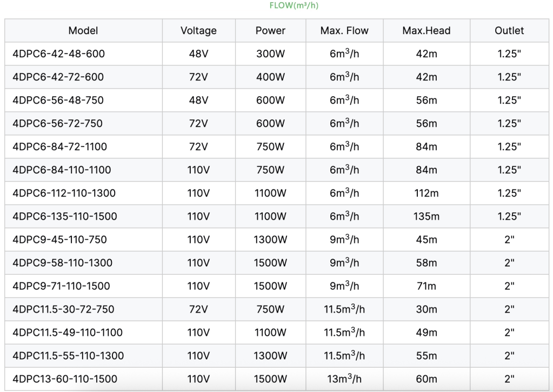Screen dimensions: 553x392
Task: Click the Power column header
Action: point(270,31)
